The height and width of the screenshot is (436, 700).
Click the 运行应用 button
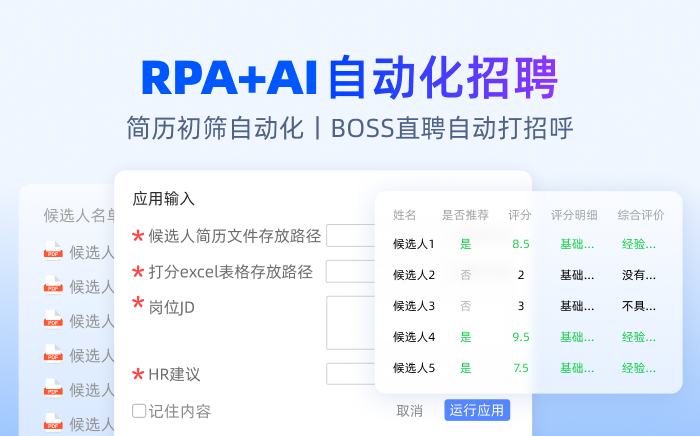pyautogui.click(x=477, y=410)
